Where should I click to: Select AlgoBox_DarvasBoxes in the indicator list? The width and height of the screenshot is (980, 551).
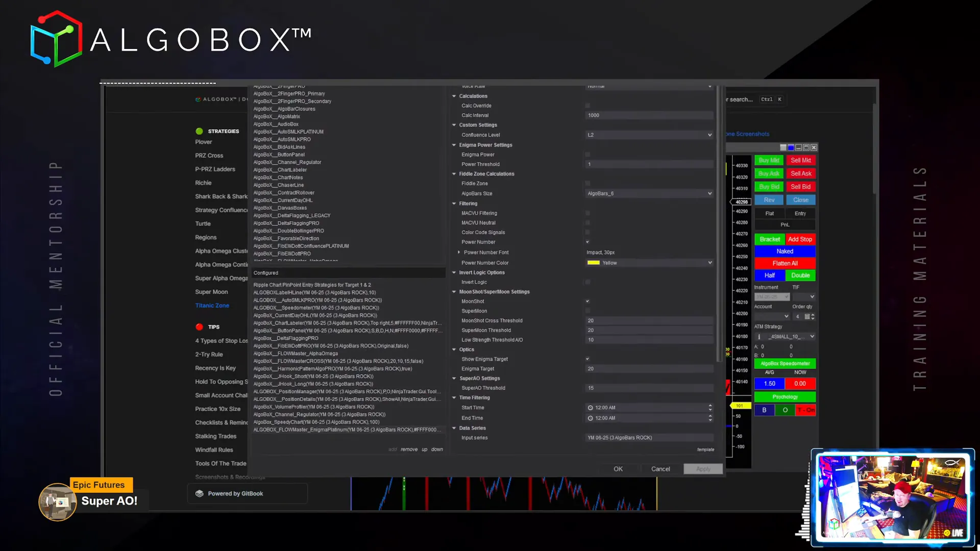[280, 208]
